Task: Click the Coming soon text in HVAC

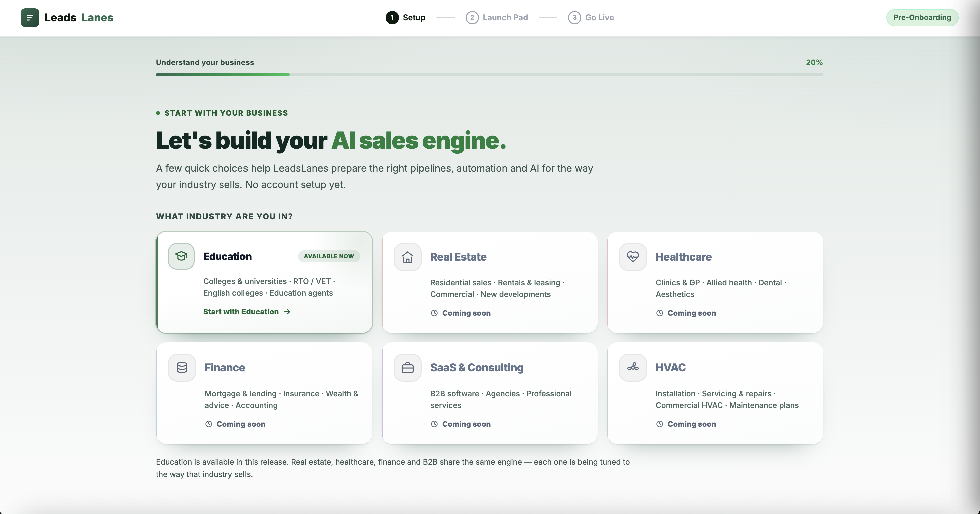Action: point(691,424)
